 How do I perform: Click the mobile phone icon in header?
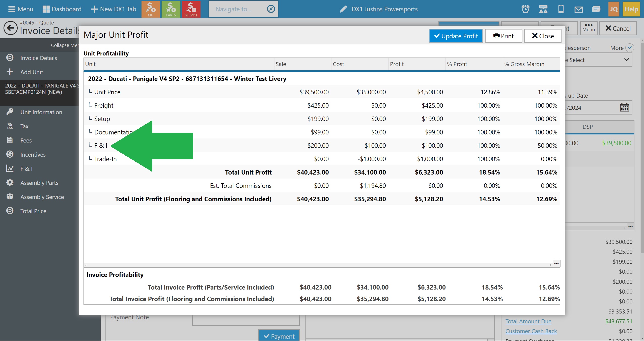click(x=561, y=9)
